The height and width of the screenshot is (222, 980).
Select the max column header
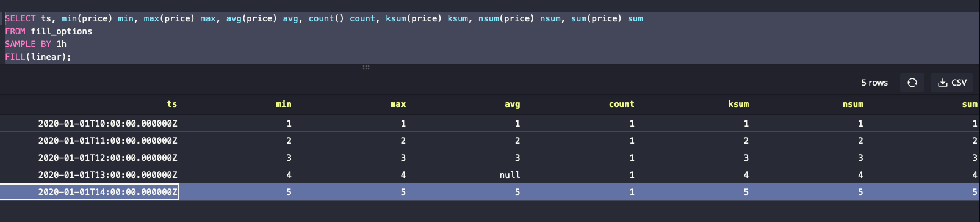click(398, 105)
